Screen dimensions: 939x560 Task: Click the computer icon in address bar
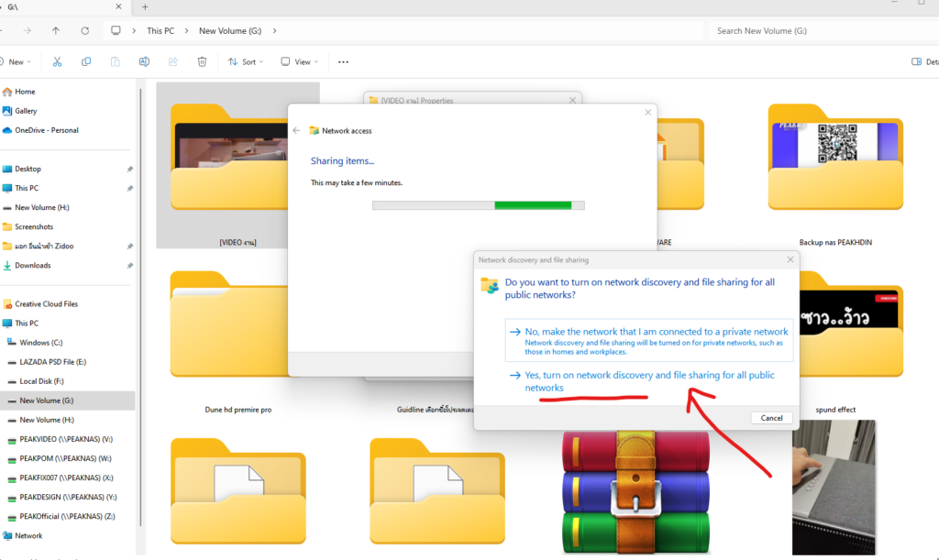(x=116, y=30)
